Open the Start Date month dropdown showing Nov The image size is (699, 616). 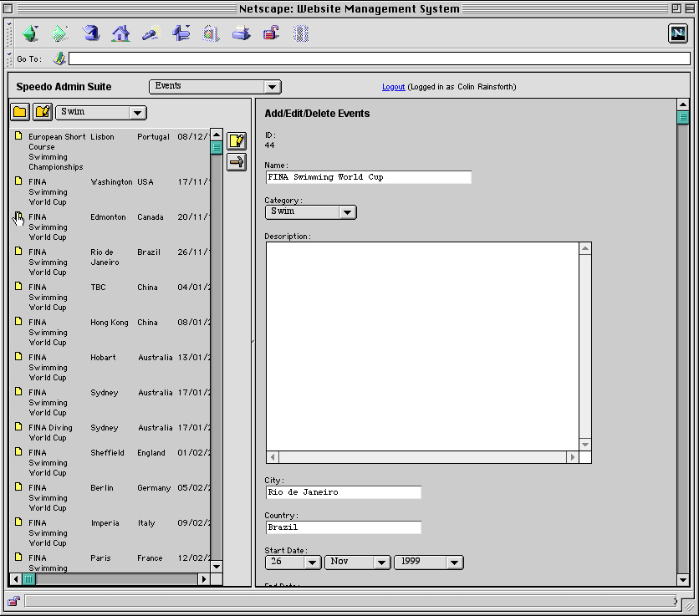point(357,562)
